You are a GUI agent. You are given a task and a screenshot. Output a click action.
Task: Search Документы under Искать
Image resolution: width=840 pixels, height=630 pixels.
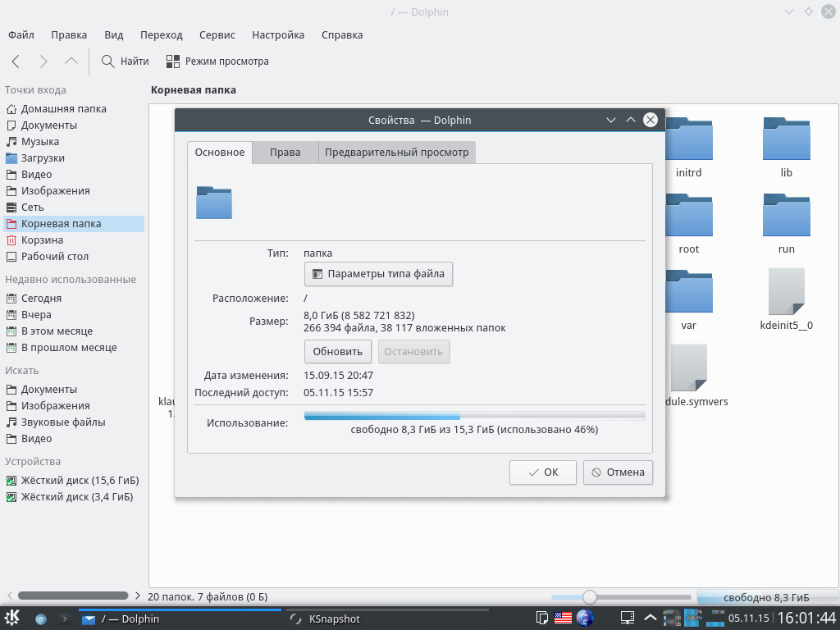pyautogui.click(x=72, y=390)
